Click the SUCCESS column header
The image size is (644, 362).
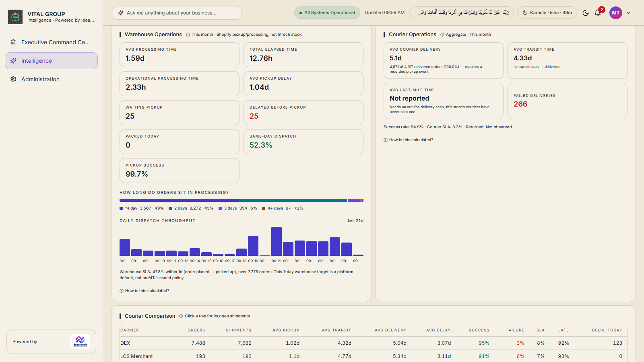pos(479,330)
